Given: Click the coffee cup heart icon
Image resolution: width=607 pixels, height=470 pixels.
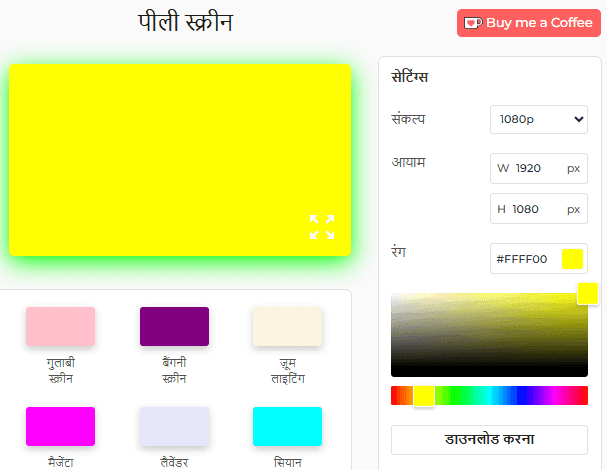Looking at the screenshot, I should (473, 23).
